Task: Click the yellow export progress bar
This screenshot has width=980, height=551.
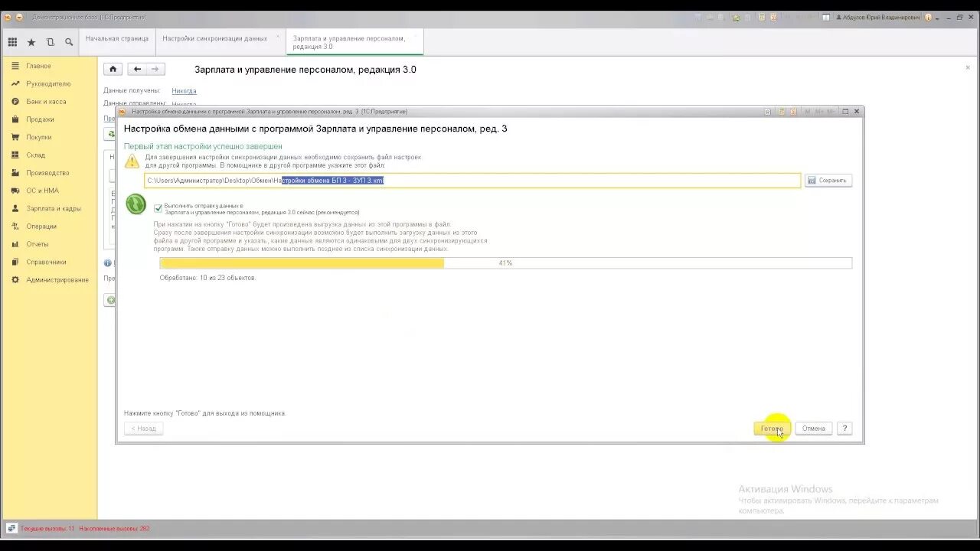Action: click(x=505, y=262)
